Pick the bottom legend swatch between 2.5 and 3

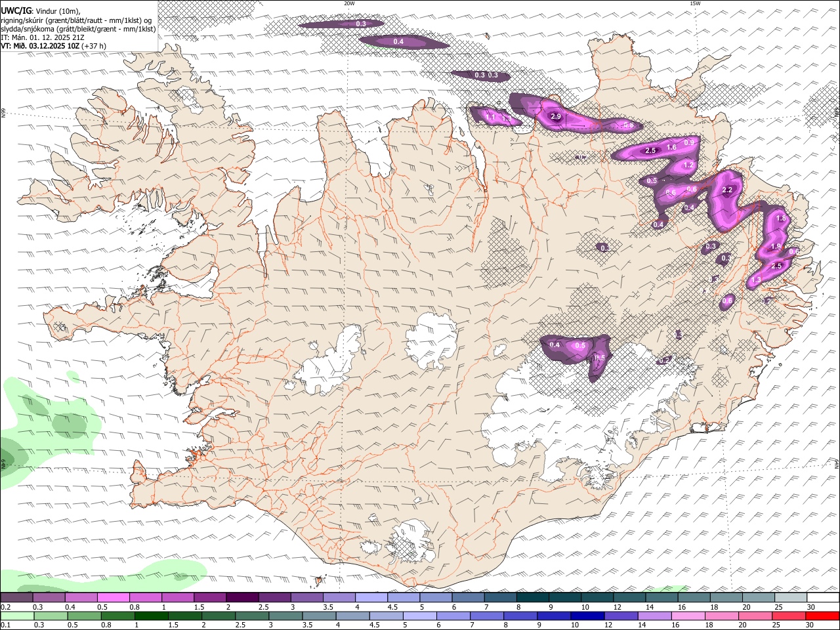253,616
